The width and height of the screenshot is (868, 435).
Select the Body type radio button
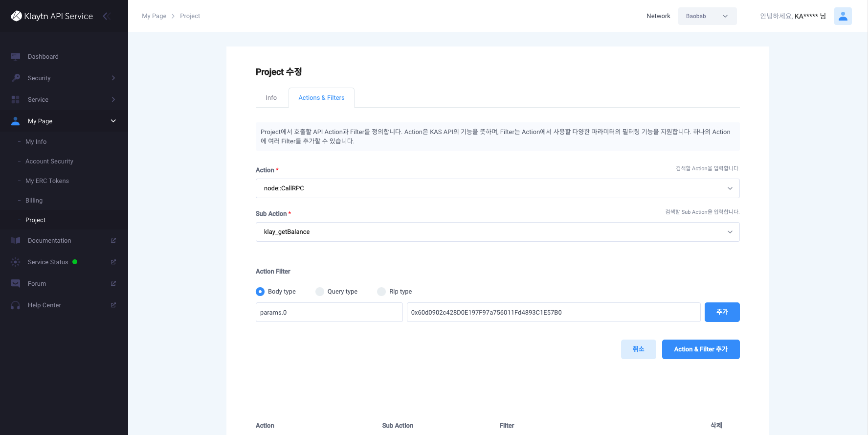[x=260, y=292]
